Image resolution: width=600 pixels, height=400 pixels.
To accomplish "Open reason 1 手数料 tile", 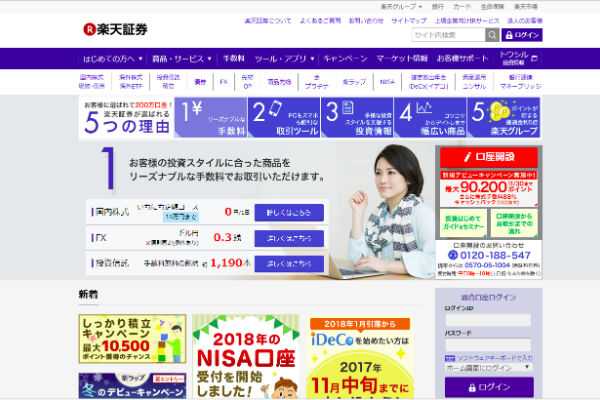I will pyautogui.click(x=211, y=118).
